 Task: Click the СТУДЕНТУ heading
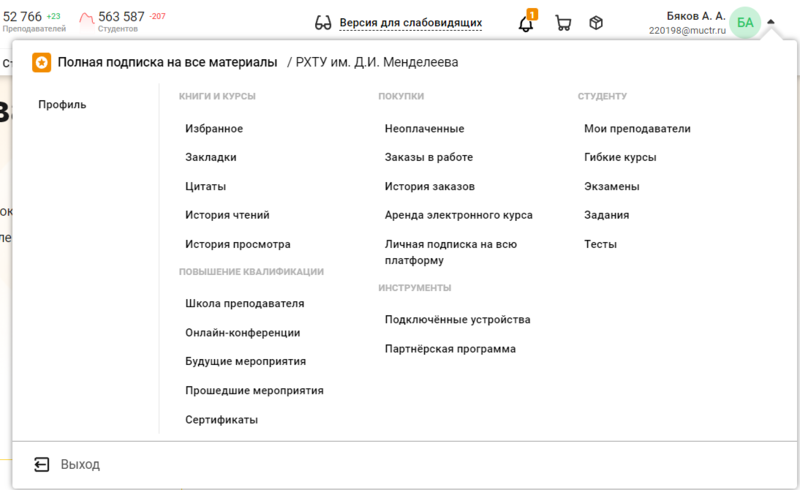(602, 96)
